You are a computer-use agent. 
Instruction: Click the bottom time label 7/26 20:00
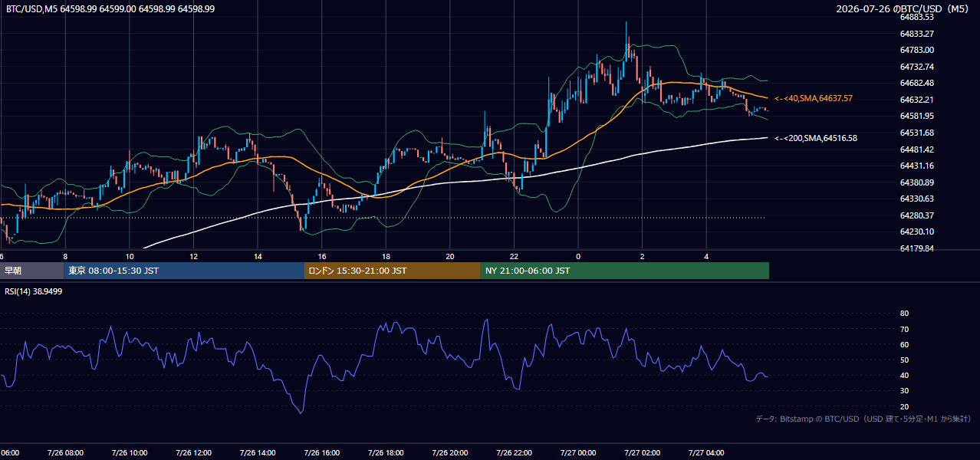point(450,452)
